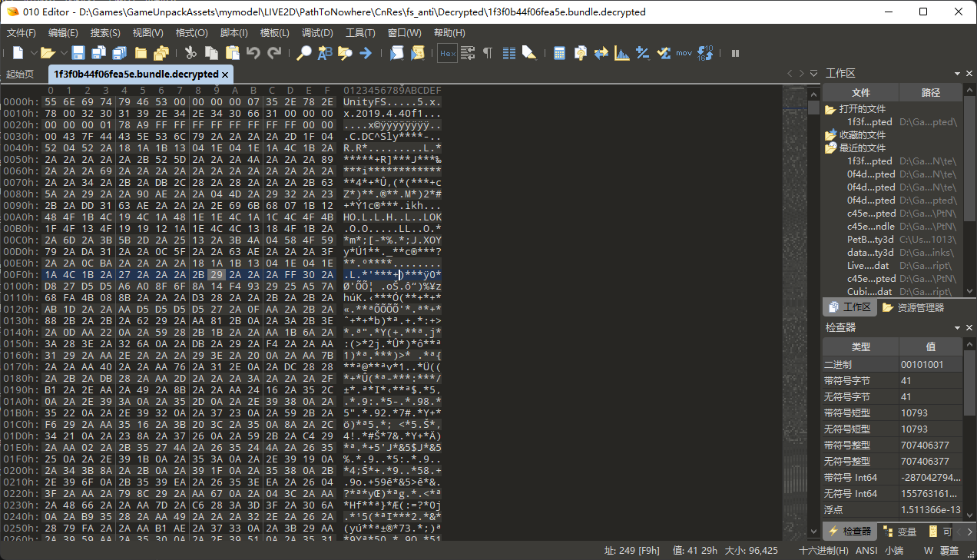
Task: Open the file tabs list dropdown arrow
Action: 813,74
